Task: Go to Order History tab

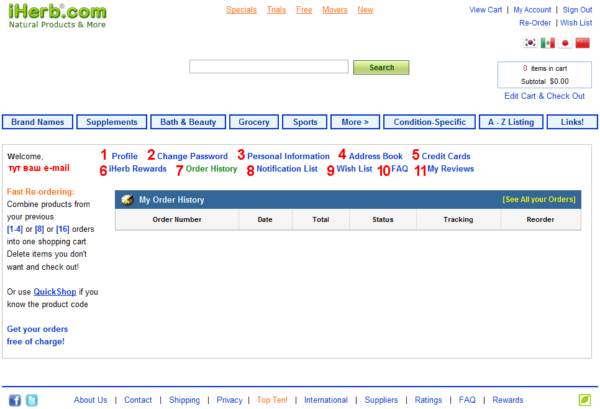Action: [x=211, y=169]
